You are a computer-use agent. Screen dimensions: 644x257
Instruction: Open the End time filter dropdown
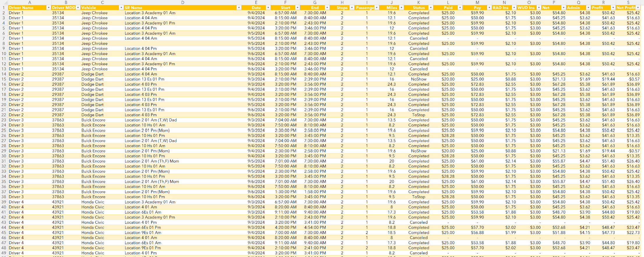(x=327, y=8)
